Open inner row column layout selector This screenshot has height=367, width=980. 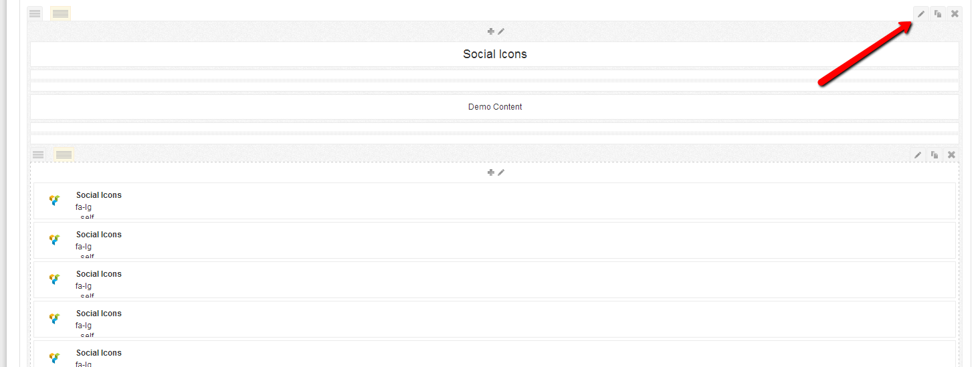click(x=64, y=154)
